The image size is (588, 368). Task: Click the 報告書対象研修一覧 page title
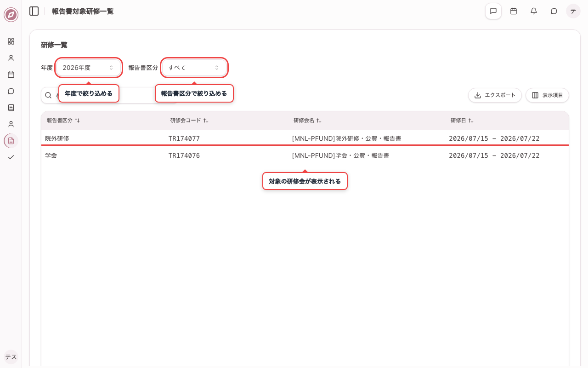(x=83, y=11)
